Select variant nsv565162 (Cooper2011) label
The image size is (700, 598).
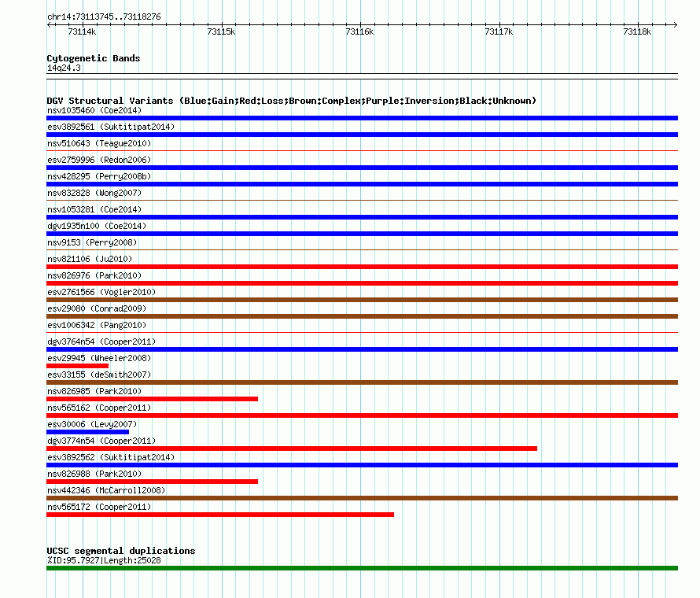[x=99, y=408]
